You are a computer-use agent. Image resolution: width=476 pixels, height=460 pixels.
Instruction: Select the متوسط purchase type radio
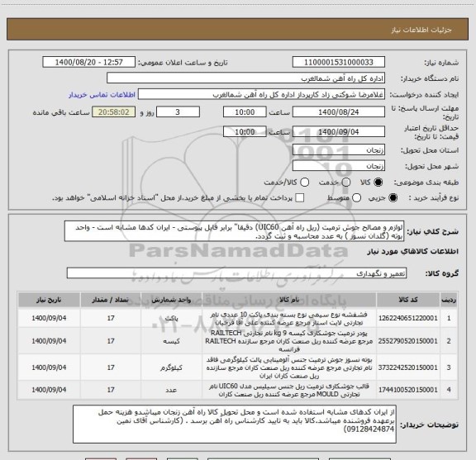(356, 198)
